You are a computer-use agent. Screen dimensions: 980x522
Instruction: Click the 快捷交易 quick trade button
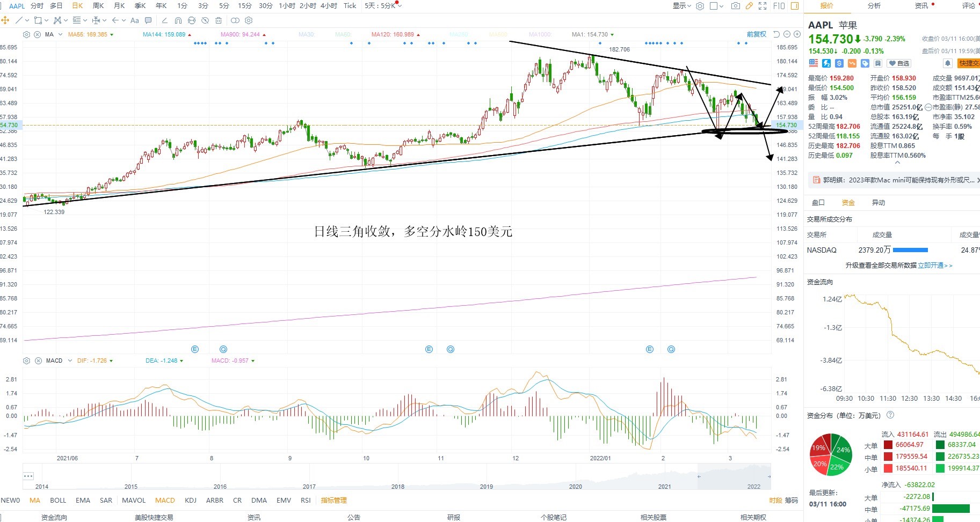(x=969, y=63)
